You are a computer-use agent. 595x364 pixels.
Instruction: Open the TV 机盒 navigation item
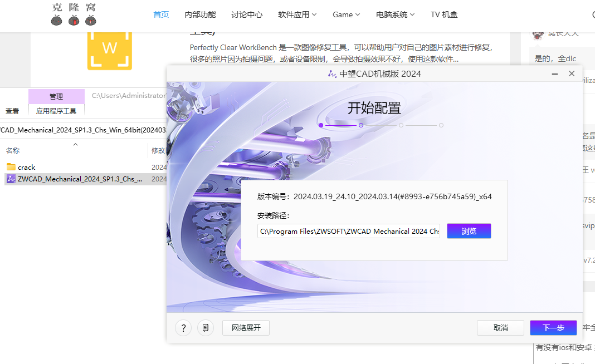(x=444, y=15)
